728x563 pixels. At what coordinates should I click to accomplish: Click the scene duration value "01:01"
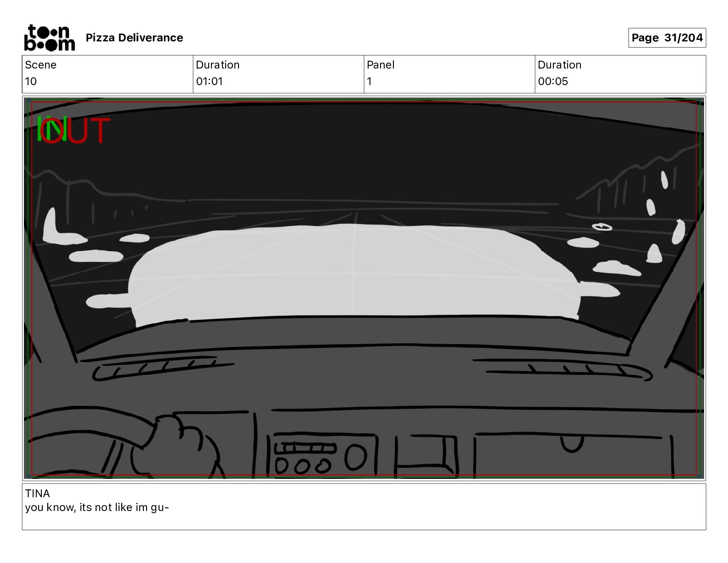tap(209, 81)
